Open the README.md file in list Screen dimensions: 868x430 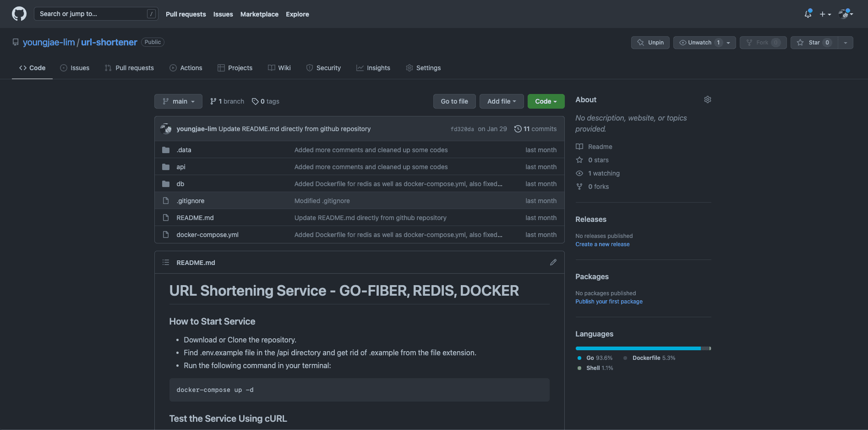(195, 218)
